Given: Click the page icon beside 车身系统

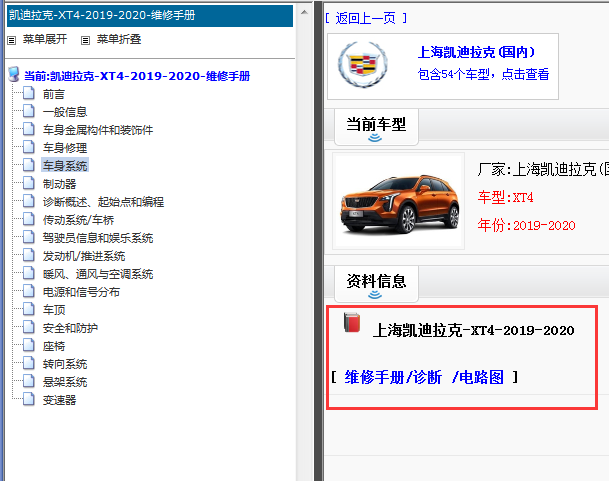Looking at the screenshot, I should click(29, 166).
